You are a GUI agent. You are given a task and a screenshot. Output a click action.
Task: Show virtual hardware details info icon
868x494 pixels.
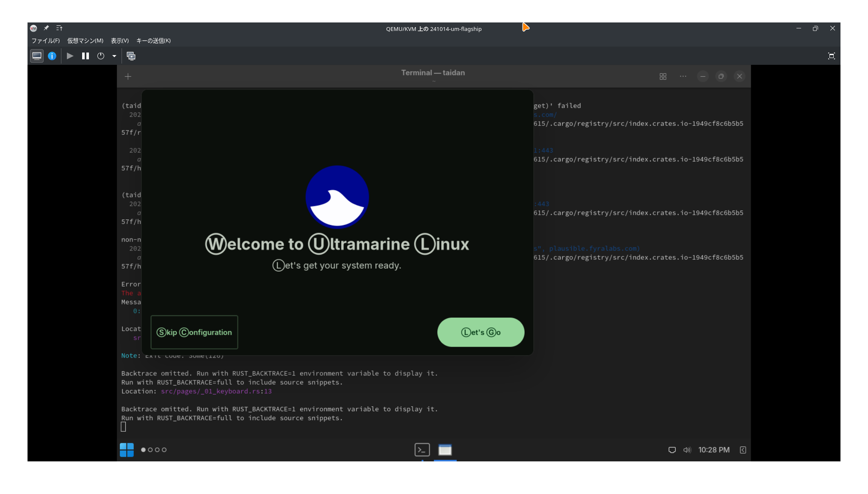[52, 56]
